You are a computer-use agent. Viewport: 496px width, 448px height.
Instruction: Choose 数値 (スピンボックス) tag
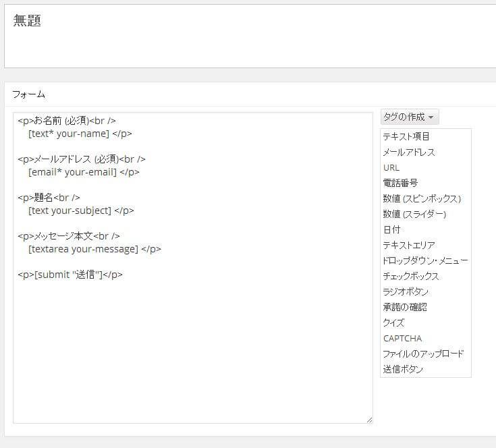[x=422, y=198]
